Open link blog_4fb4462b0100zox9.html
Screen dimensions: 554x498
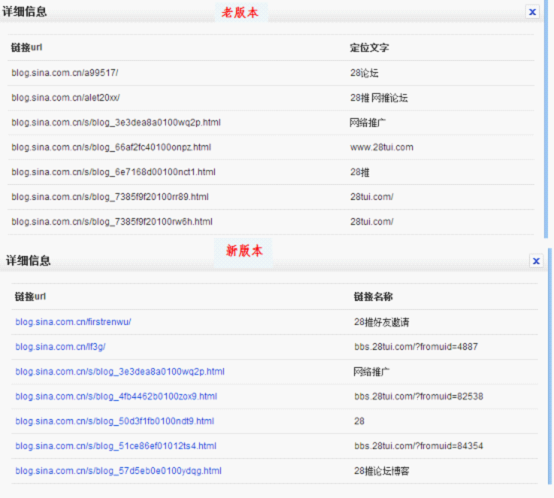pos(116,396)
